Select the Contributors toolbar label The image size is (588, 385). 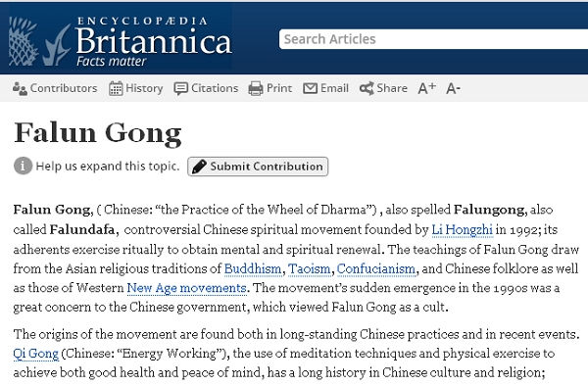click(x=64, y=88)
